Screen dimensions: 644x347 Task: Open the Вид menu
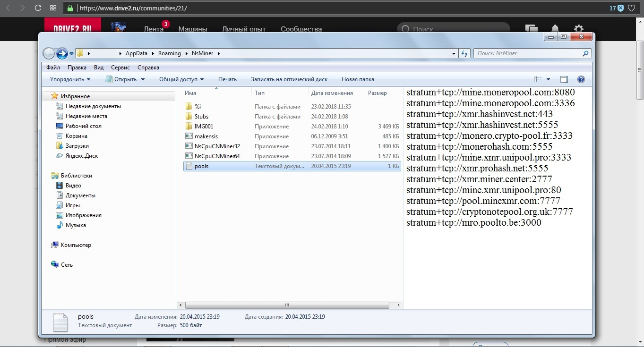click(x=98, y=67)
